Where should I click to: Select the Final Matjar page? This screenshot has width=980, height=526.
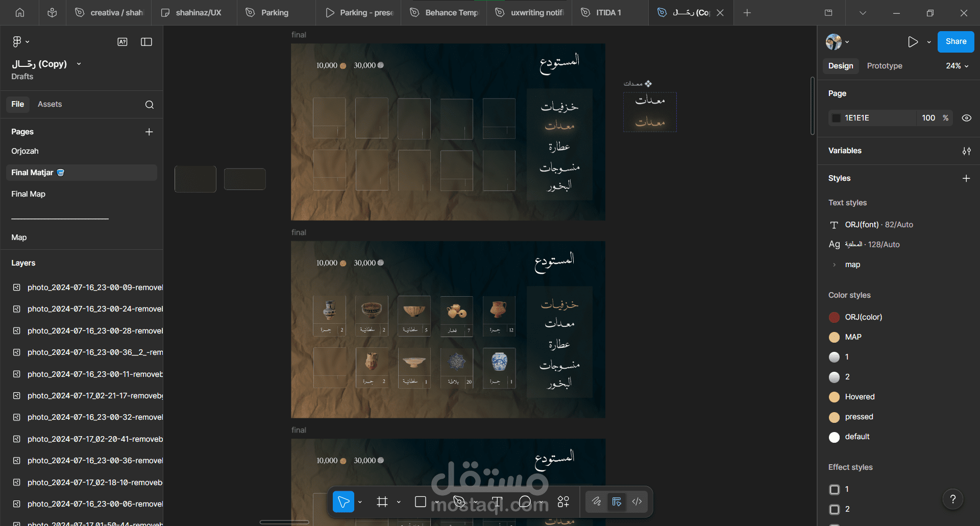[x=82, y=173]
